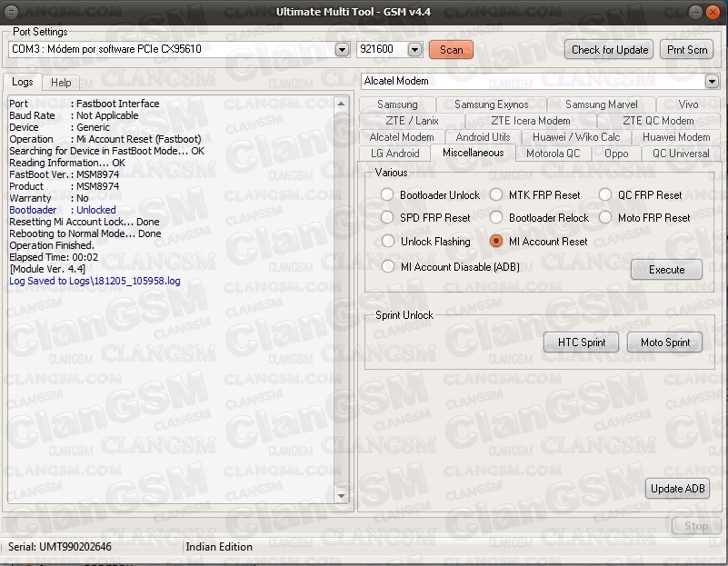
Task: Click the 'Operation Finished.' log line
Action: point(52,245)
